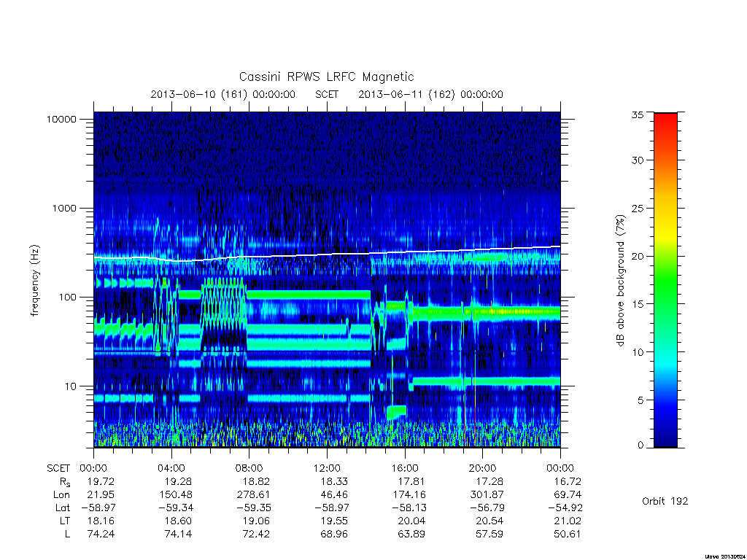Click the 25 value on color scale
The width and height of the screenshot is (747, 560).
coord(638,209)
